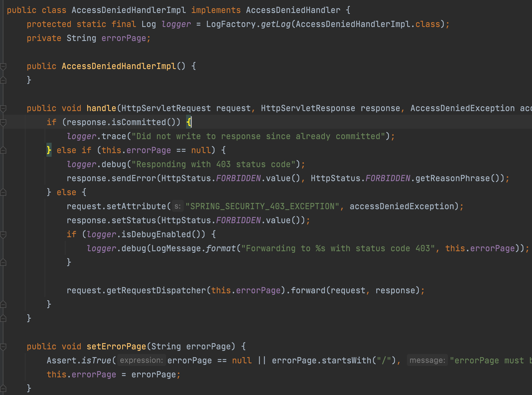Click the "s:" parameter hint inlay on setAttribute
The image size is (532, 395).
pos(178,206)
